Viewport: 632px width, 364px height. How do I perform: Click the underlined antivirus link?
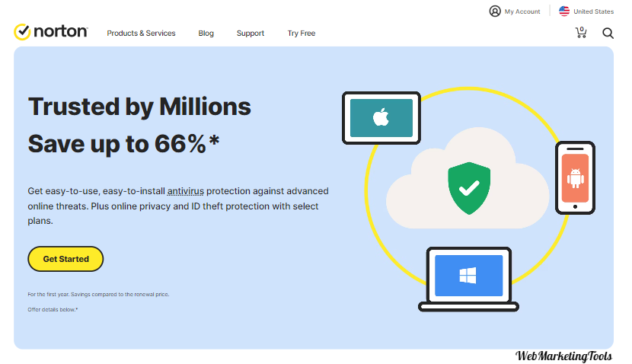[186, 191]
